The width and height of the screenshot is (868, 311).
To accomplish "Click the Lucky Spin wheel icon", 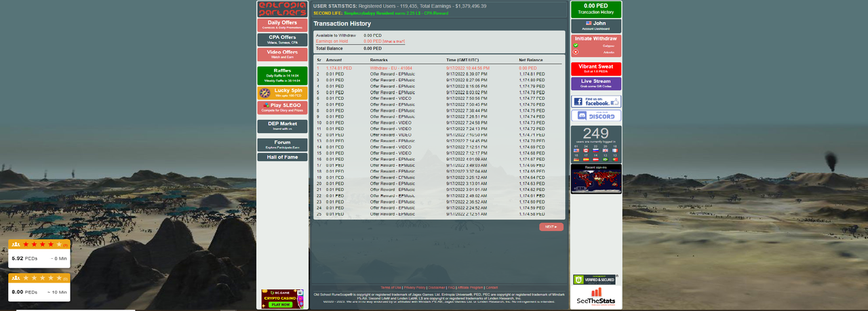I will point(264,93).
